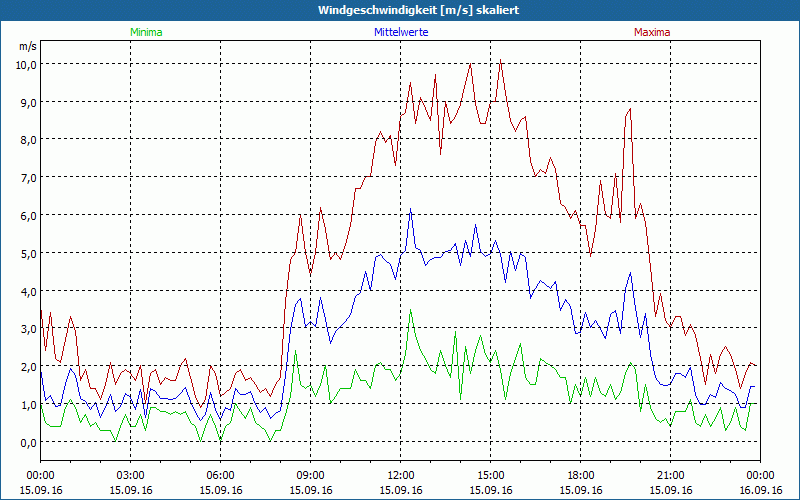Select the red Maxima legend label
Image resolution: width=800 pixels, height=500 pixels.
(x=652, y=32)
